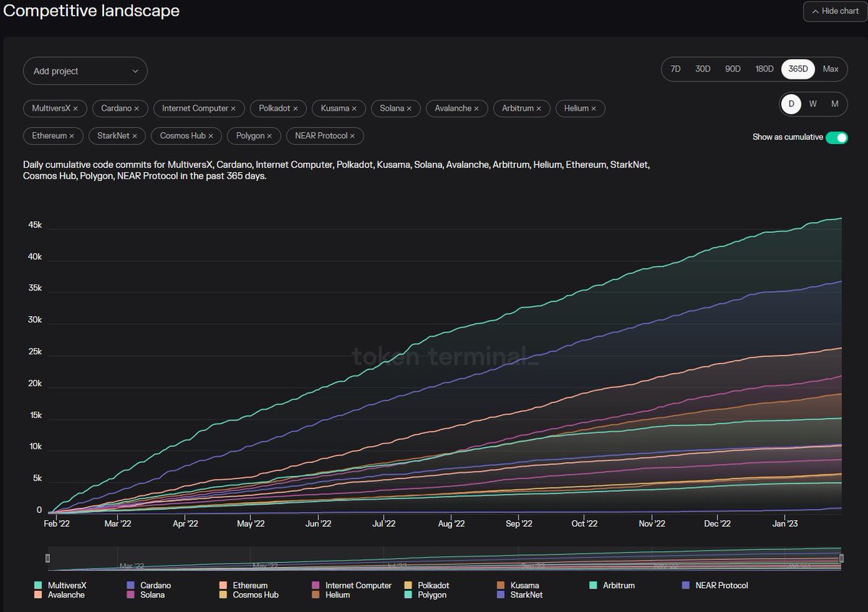Select the 7D time range

pos(676,69)
